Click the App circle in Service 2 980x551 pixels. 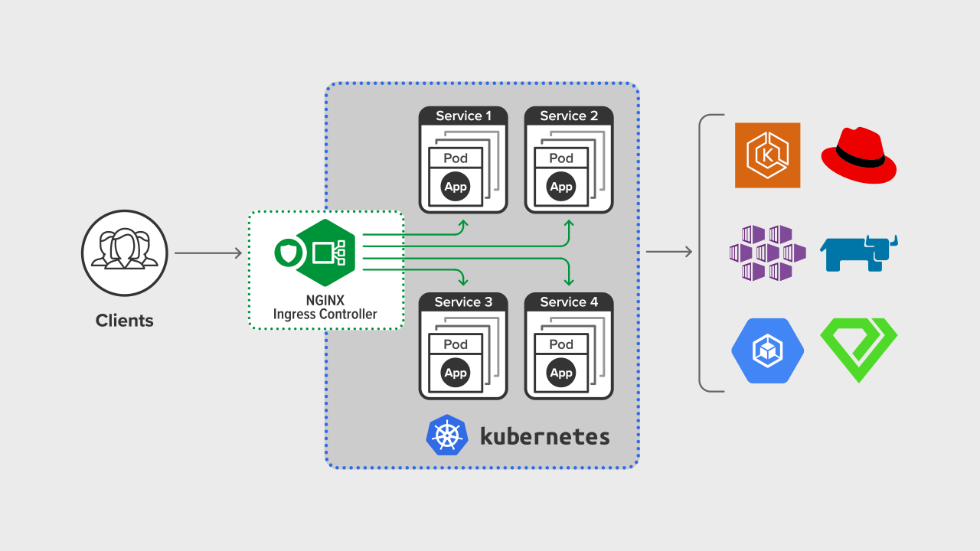[561, 187]
